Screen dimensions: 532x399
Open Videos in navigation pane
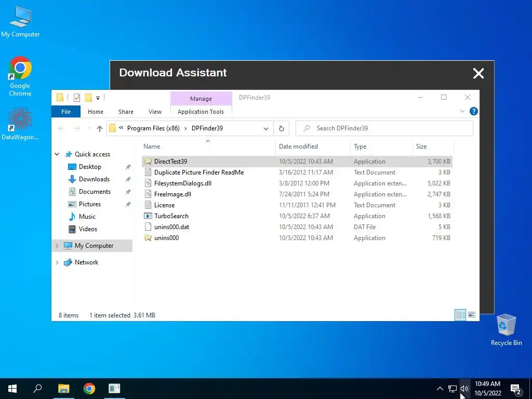88,229
